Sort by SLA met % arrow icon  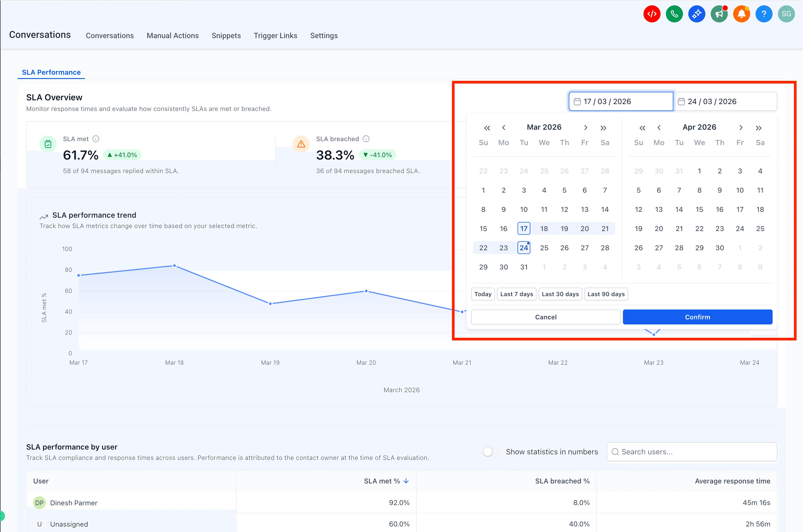click(x=406, y=481)
